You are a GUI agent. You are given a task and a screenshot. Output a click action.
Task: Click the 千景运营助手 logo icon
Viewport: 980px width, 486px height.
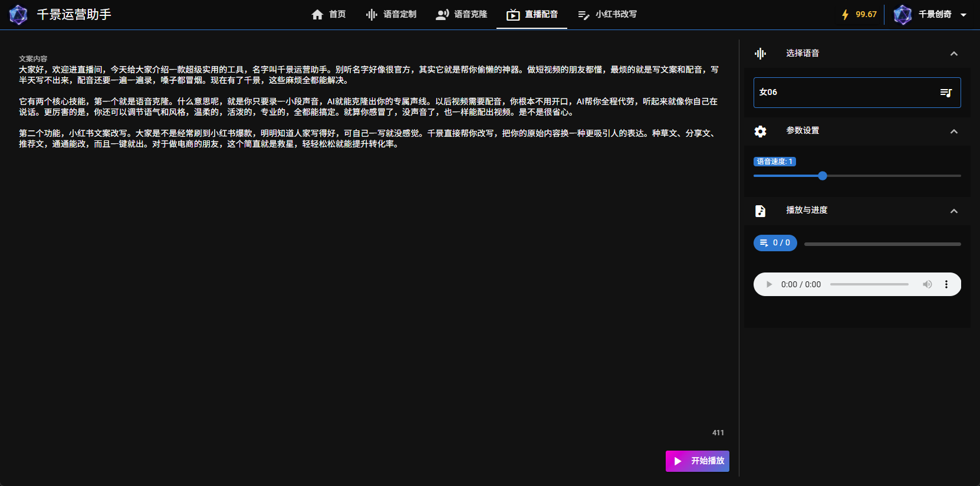coord(18,15)
